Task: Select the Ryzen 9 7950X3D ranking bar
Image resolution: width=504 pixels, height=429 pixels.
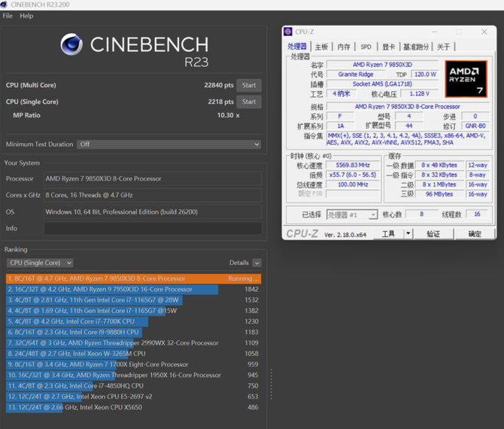Action: point(113,289)
